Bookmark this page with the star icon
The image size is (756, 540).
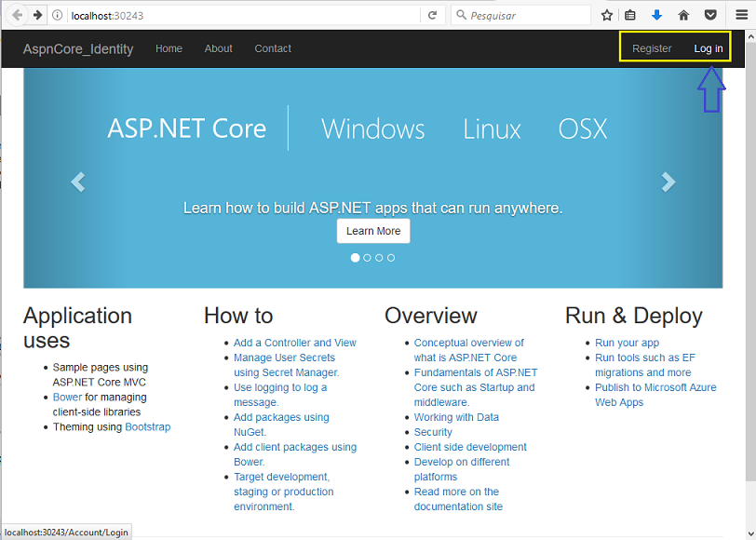[x=607, y=16]
